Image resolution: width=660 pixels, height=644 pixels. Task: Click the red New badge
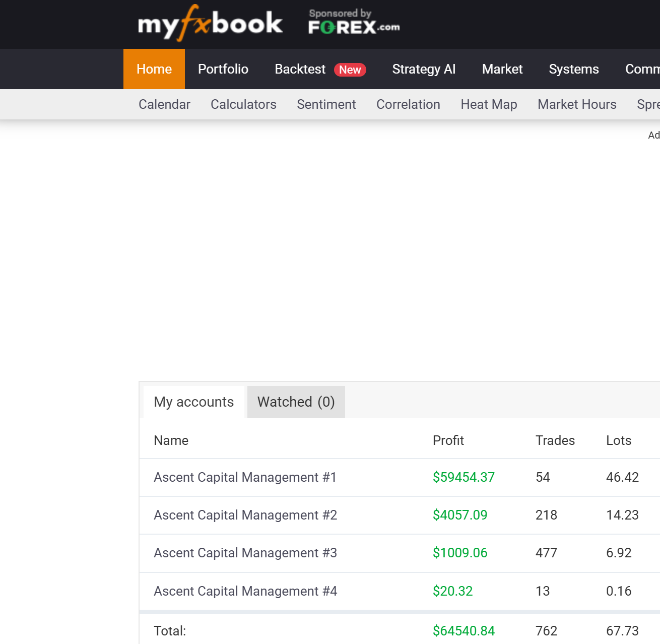point(350,70)
